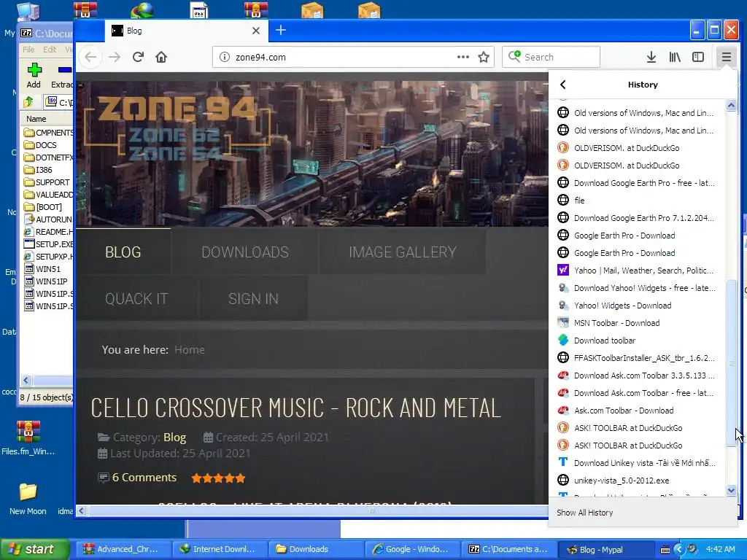Go up one folder in 7-Zip

28,102
